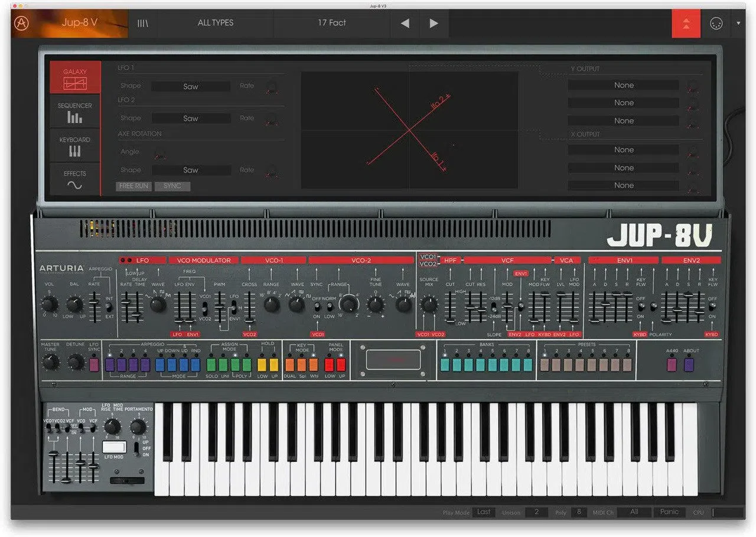Open the MIDI connector settings icon
This screenshot has height=537, width=756.
tap(716, 24)
